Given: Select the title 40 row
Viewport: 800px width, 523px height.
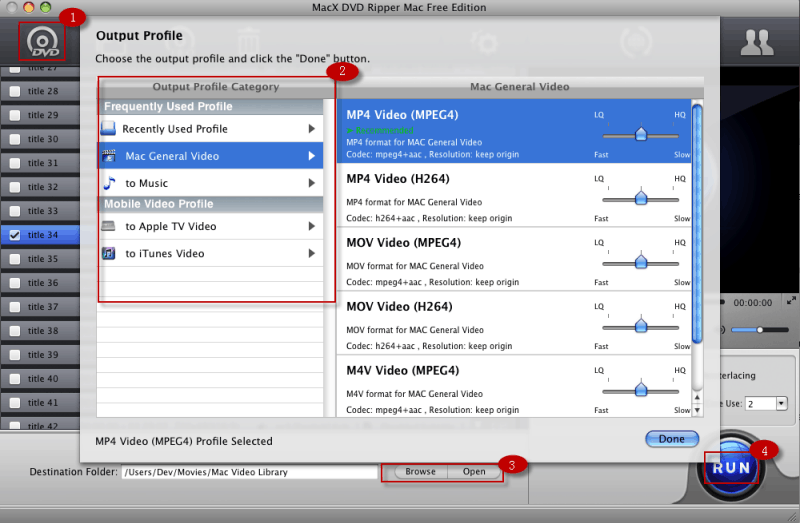Looking at the screenshot, I should pos(40,379).
